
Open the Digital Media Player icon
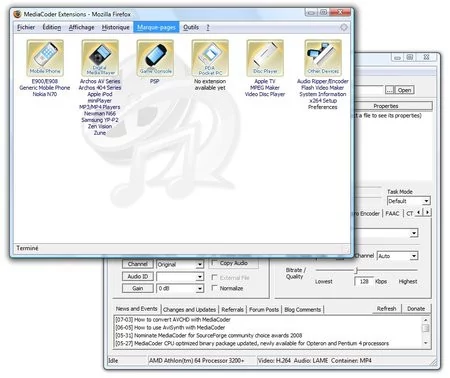(100, 58)
